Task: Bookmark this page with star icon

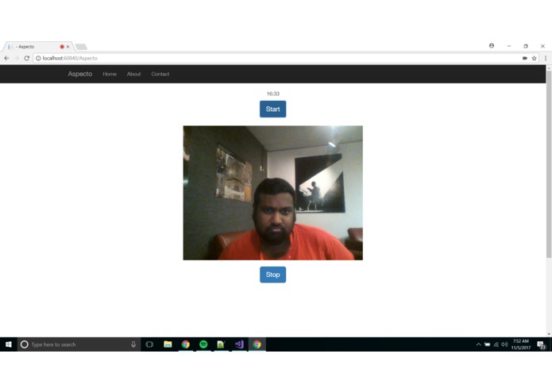Action: coord(534,58)
